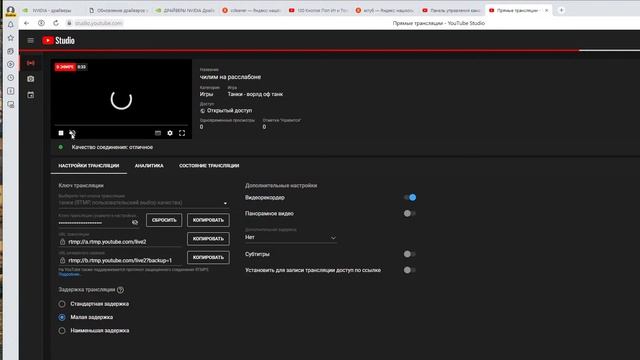The height and width of the screenshot is (360, 640).
Task: Select Стандартная задержка radio option
Action: (x=62, y=304)
